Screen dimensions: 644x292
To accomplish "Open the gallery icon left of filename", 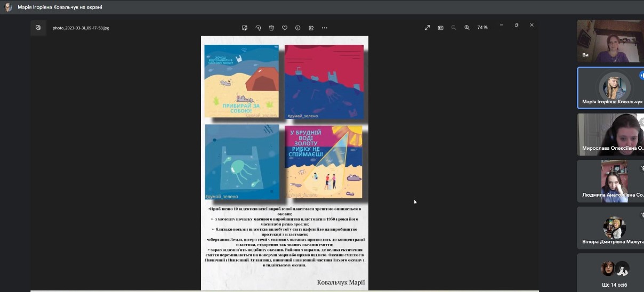I will point(38,28).
